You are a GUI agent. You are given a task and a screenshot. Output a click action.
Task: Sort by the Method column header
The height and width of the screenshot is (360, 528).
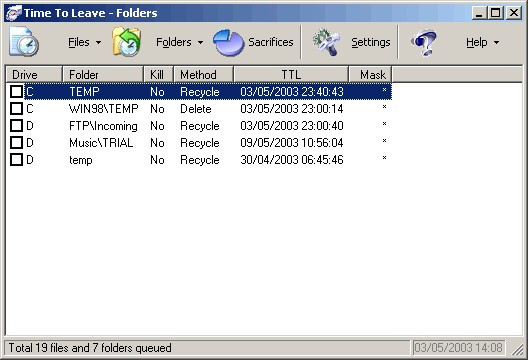pos(204,74)
